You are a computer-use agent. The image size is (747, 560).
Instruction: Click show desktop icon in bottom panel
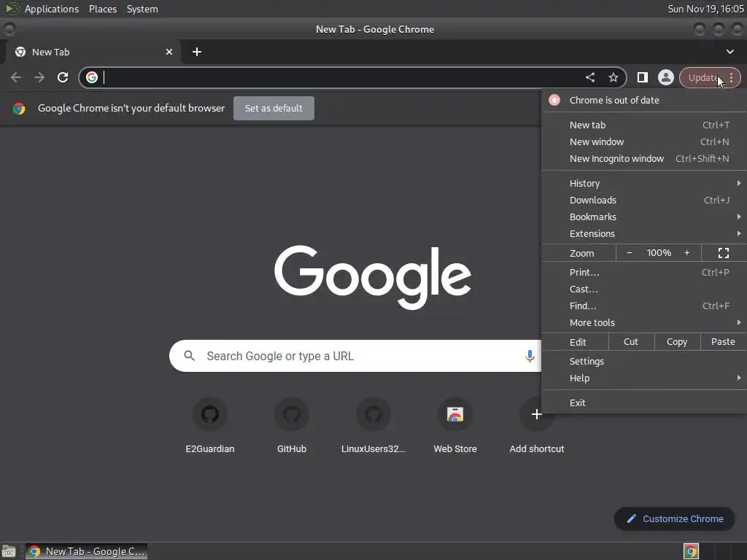9,551
